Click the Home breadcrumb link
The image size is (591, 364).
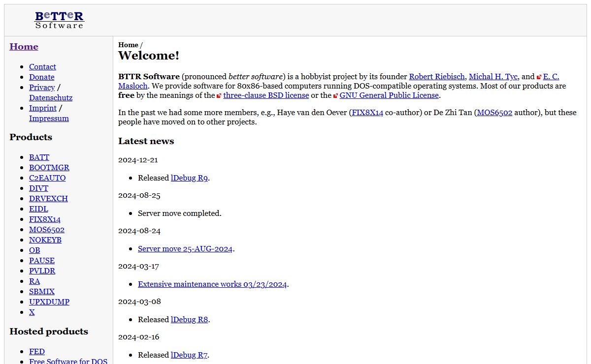point(128,45)
